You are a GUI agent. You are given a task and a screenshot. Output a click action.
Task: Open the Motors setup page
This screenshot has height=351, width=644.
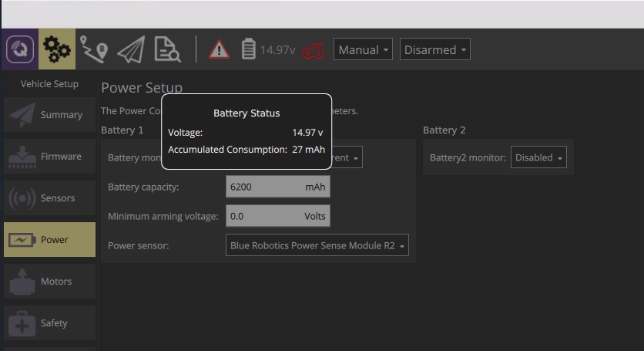(x=50, y=282)
